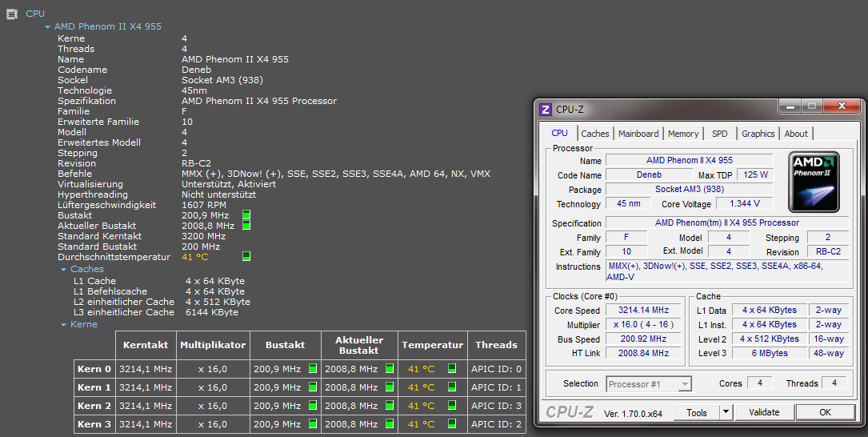Screen dimensions: 868x437
Task: Click the Standard Kerntakt value 3200 MHz
Action: pyautogui.click(x=204, y=236)
